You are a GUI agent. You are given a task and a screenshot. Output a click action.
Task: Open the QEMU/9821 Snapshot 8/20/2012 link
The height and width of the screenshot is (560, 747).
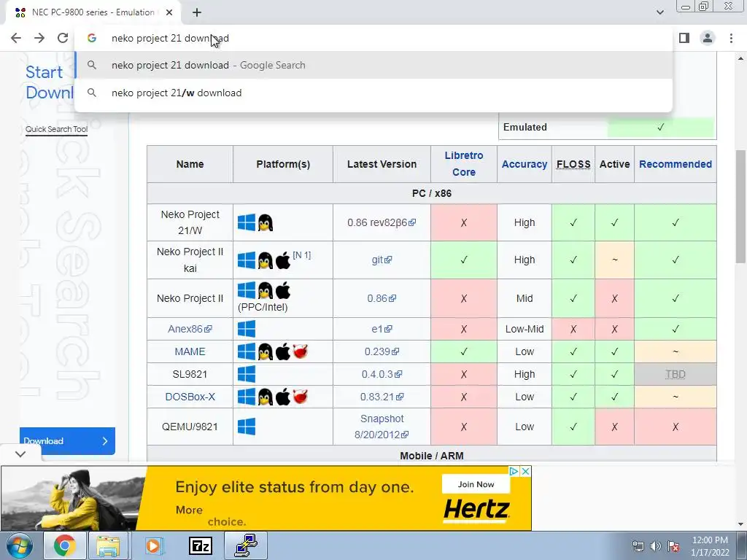tap(381, 427)
